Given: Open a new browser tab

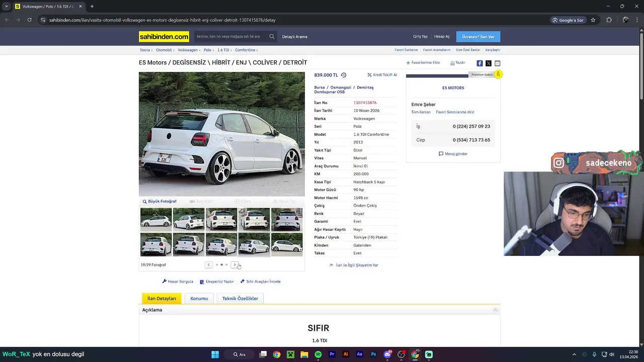Looking at the screenshot, I should (92, 7).
